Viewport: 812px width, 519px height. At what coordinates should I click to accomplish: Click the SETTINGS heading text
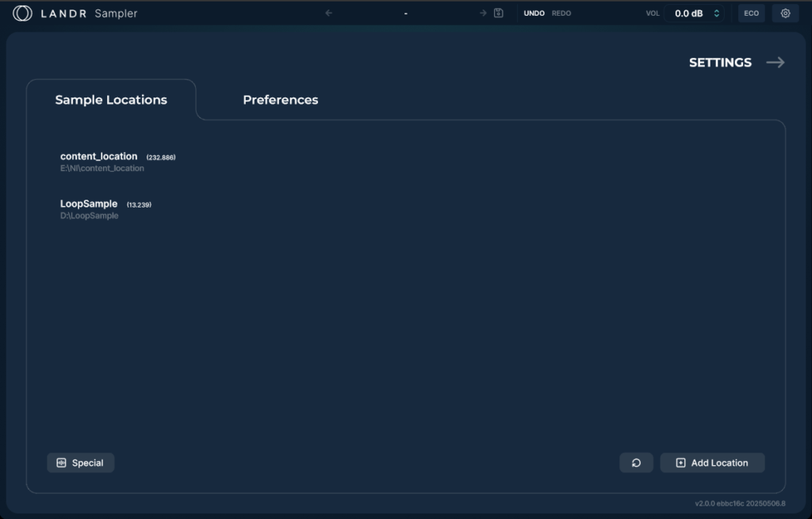tap(720, 63)
